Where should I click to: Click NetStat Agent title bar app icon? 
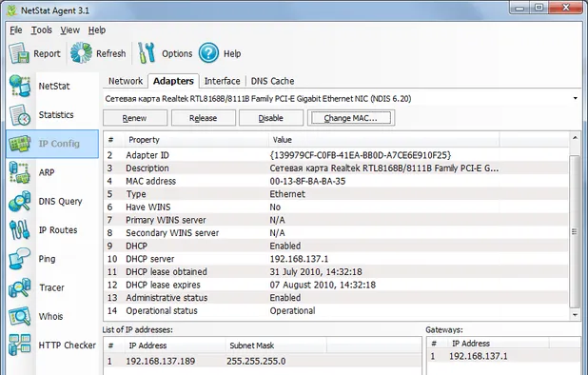tap(12, 10)
